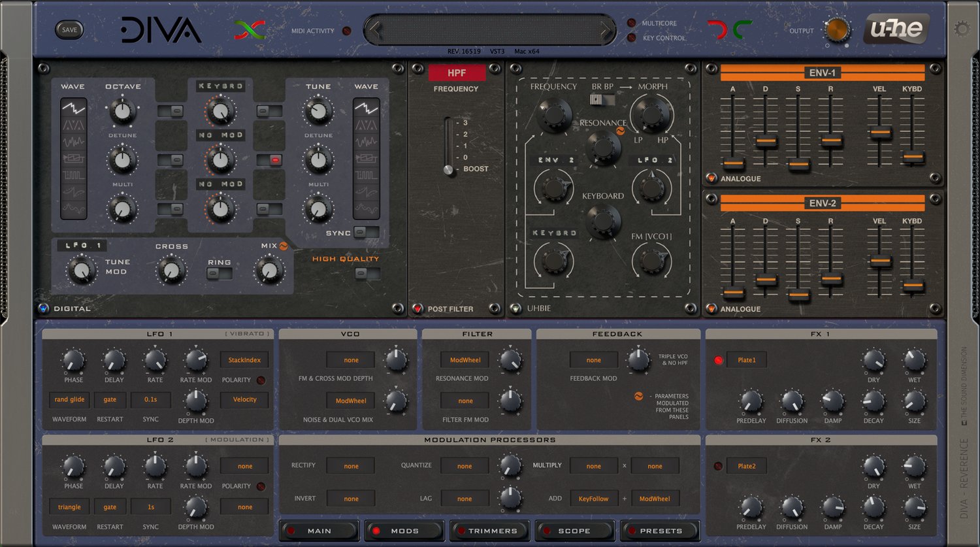
Task: Open the StackIndex rate mod source dropdown
Action: (x=244, y=360)
